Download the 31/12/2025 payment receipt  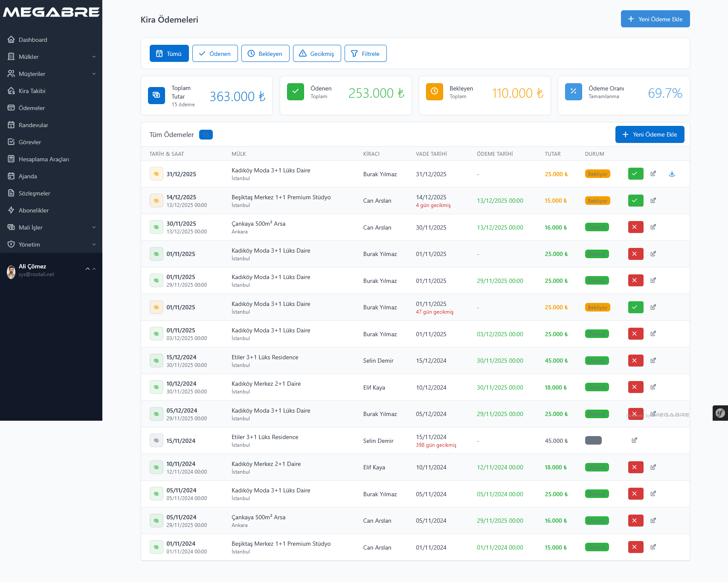coord(672,174)
